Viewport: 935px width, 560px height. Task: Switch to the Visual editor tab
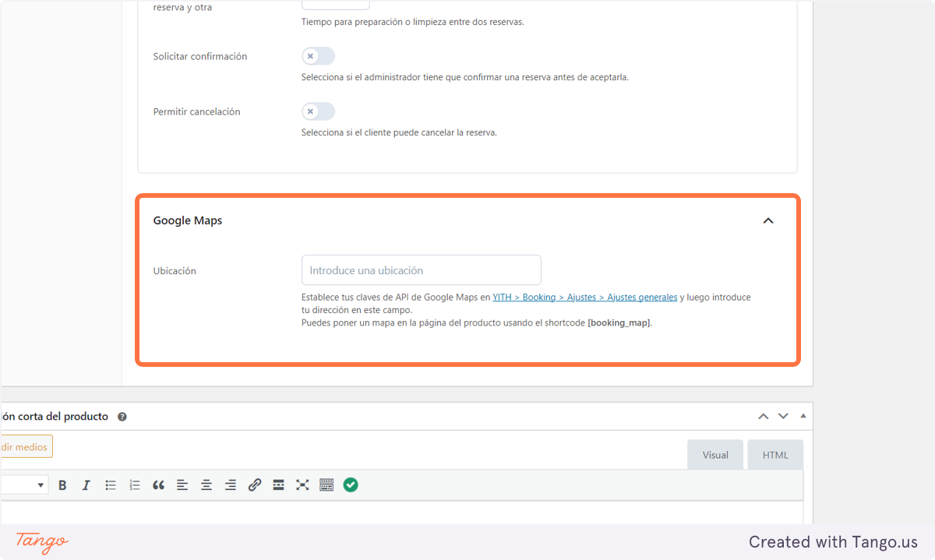click(x=715, y=455)
